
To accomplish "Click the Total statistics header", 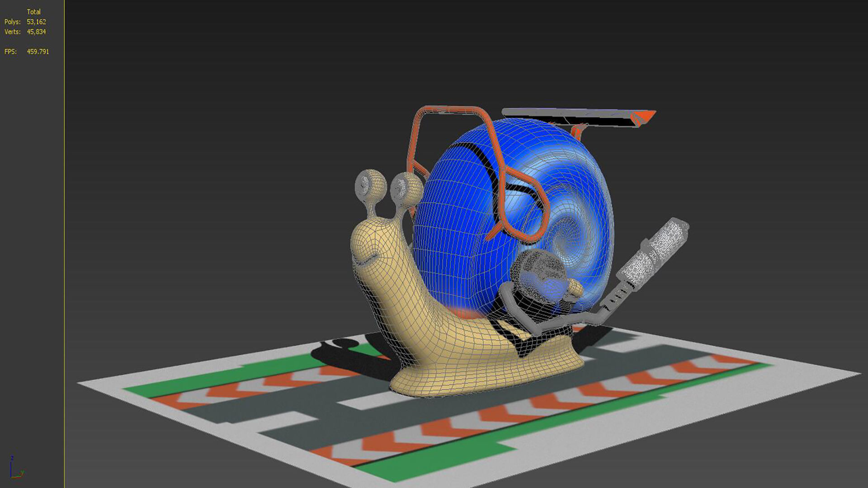I will (x=34, y=12).
